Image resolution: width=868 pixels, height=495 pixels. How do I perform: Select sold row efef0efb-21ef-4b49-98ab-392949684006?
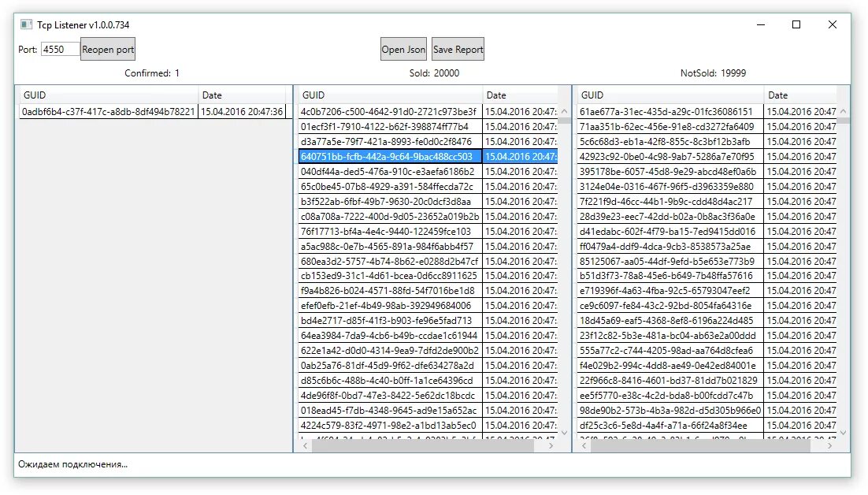pyautogui.click(x=428, y=305)
